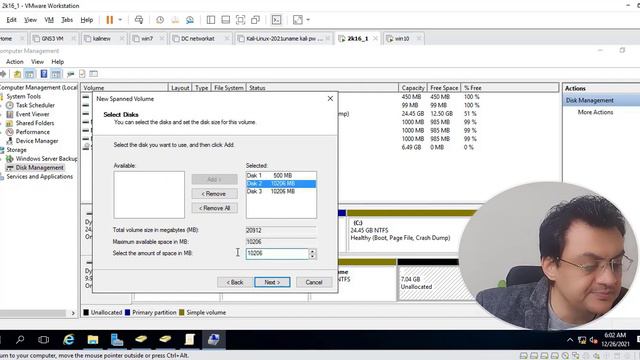
Task: Open the VMware Edit menu
Action: [11, 20]
